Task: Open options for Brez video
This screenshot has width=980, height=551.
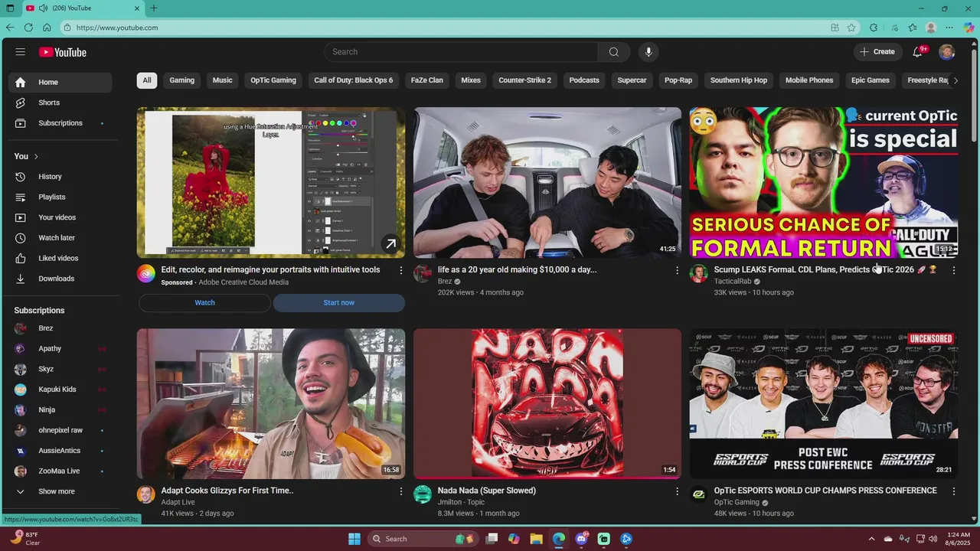Action: 677,270
